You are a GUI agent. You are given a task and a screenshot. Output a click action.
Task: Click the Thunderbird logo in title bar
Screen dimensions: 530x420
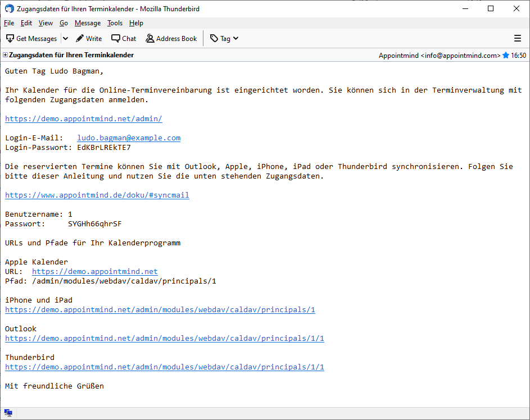tap(10, 9)
